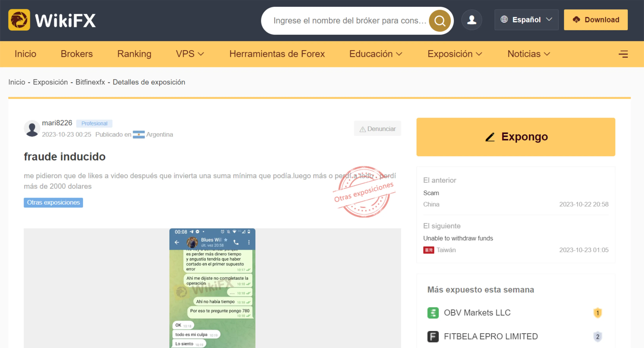This screenshot has height=348, width=644.
Task: Open the chat screenshot thumbnail
Action: [x=212, y=288]
